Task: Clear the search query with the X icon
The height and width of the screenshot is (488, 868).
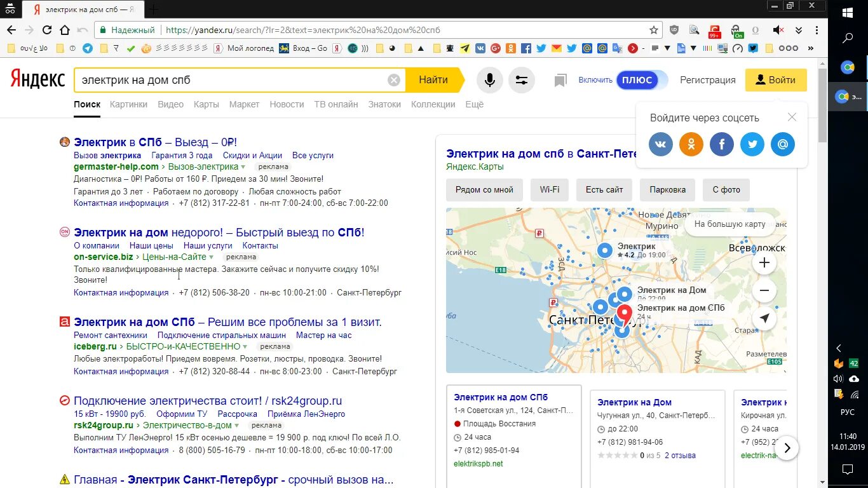Action: pos(394,80)
